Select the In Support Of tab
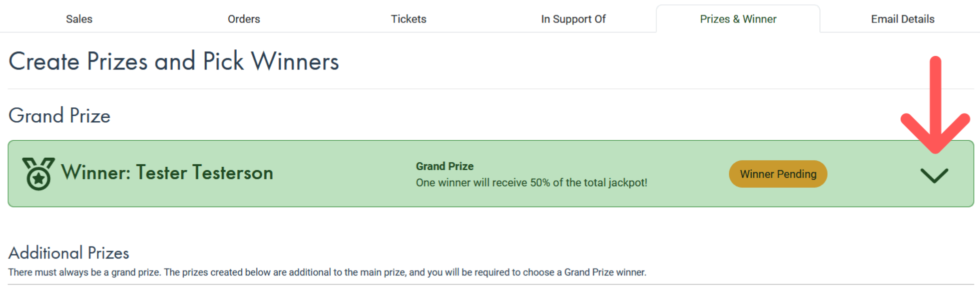Viewport: 980px width, 296px height. point(573,19)
